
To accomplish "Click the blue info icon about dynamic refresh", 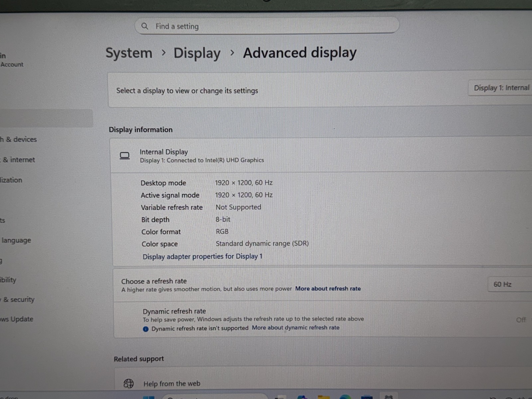I will [146, 329].
